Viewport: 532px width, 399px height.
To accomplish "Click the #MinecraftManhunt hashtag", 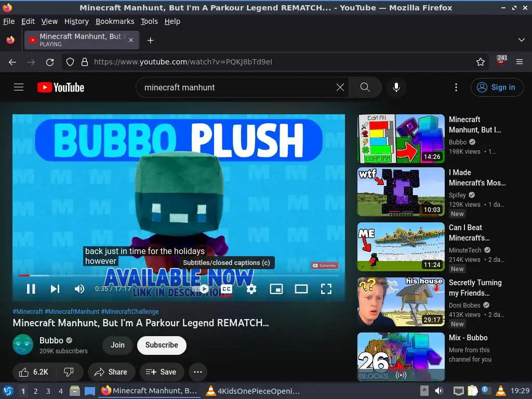I will point(72,312).
